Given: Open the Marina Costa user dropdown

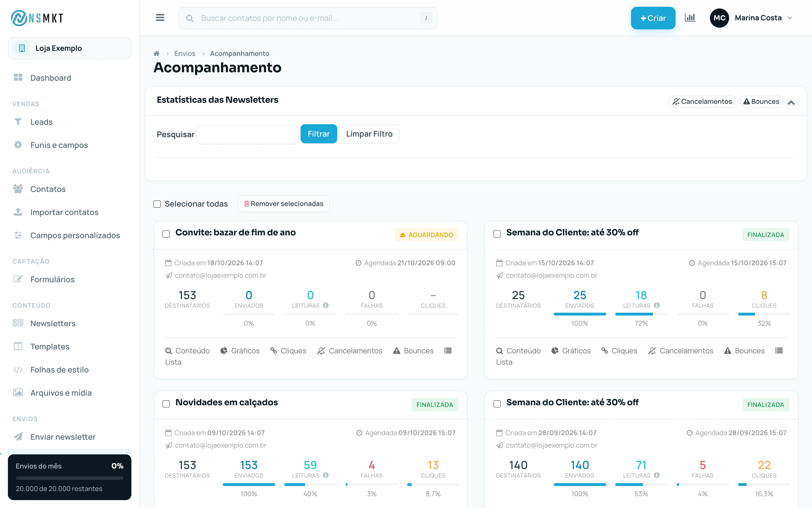Looking at the screenshot, I should [751, 18].
